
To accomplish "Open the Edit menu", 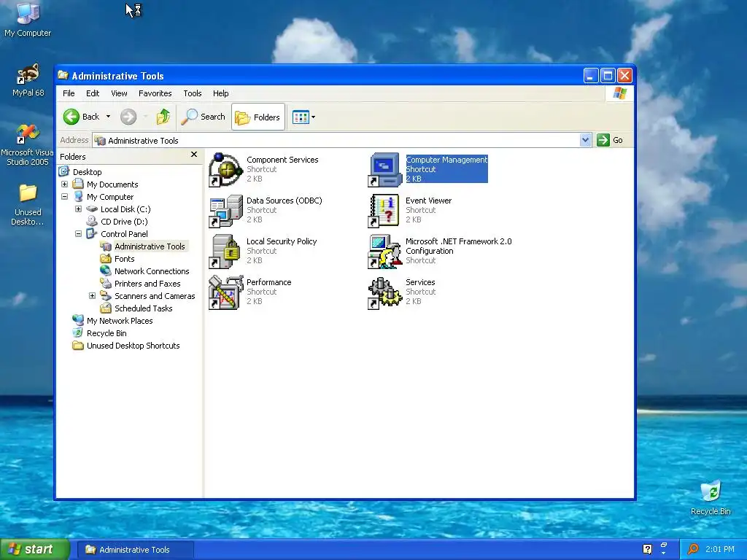I will pyautogui.click(x=93, y=93).
